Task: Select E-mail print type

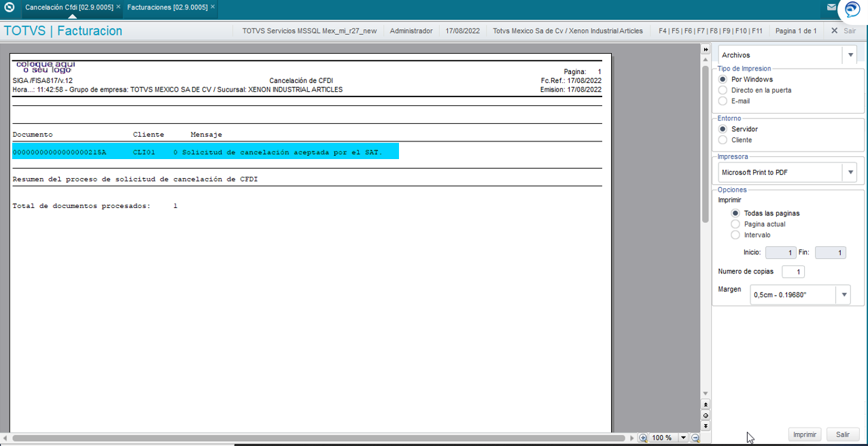Action: 723,101
